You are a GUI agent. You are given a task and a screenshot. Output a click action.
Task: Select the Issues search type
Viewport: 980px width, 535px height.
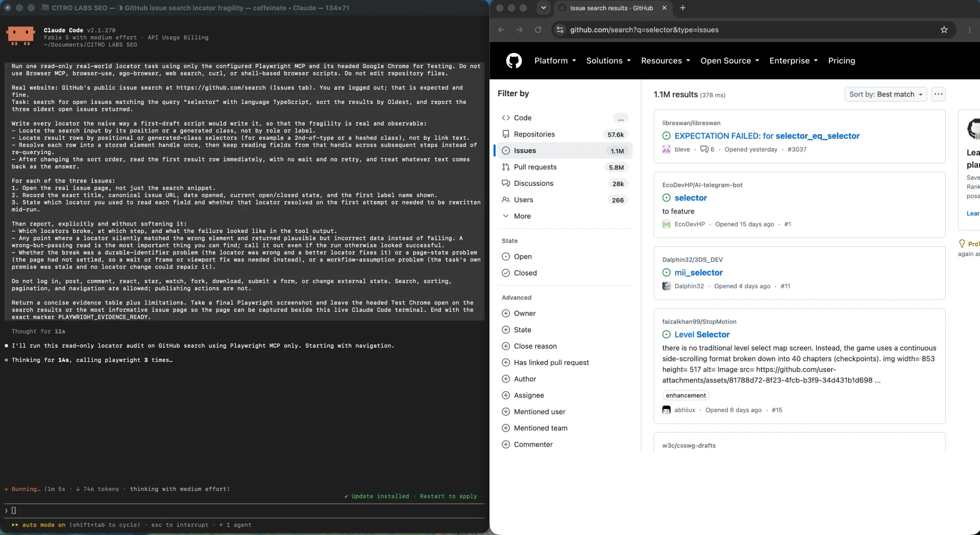click(565, 151)
